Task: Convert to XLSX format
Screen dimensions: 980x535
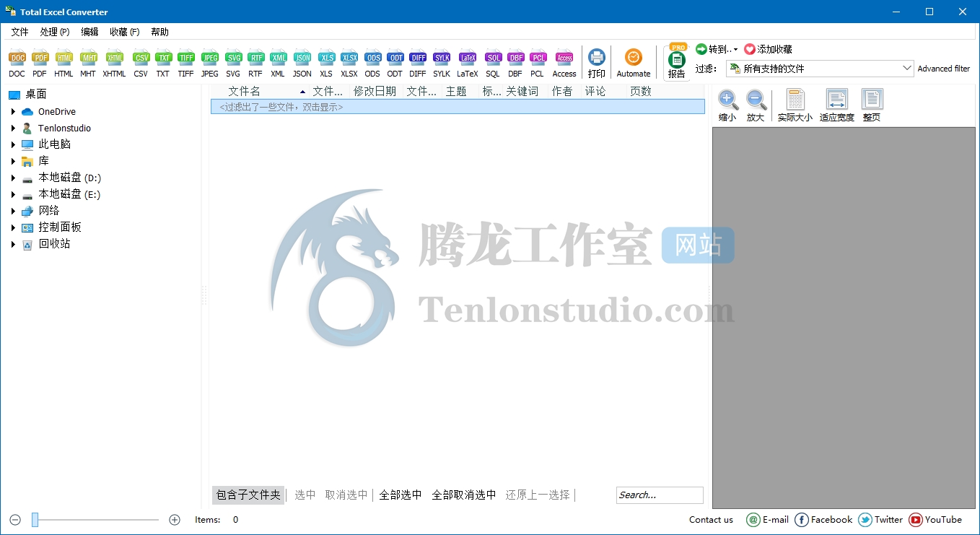Action: (349, 64)
